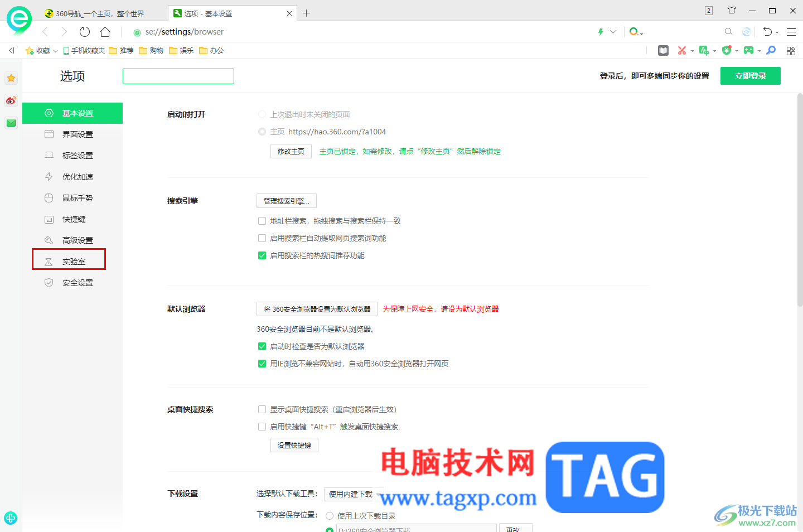
Task: Go forward to the next page
Action: 64,32
